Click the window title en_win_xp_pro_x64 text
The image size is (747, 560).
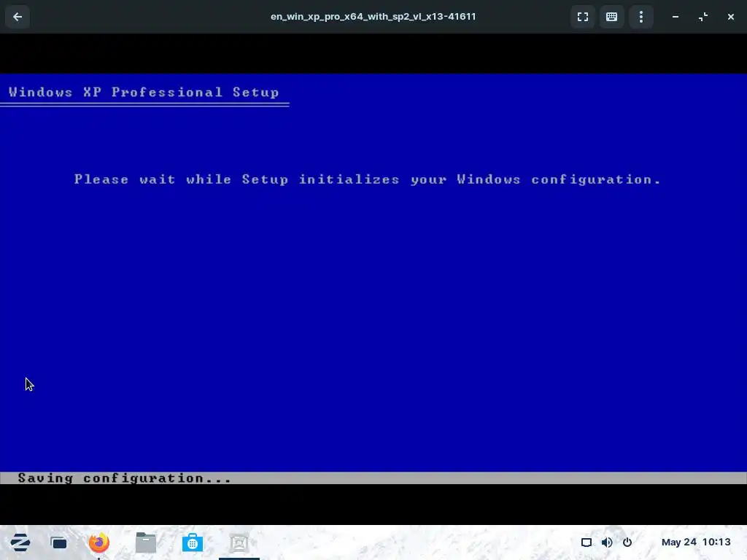[373, 17]
